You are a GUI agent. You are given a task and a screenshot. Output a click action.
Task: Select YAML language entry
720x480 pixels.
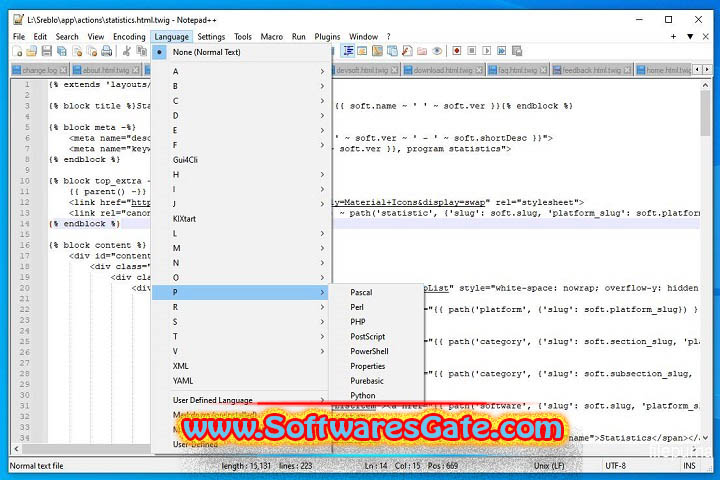point(241,381)
